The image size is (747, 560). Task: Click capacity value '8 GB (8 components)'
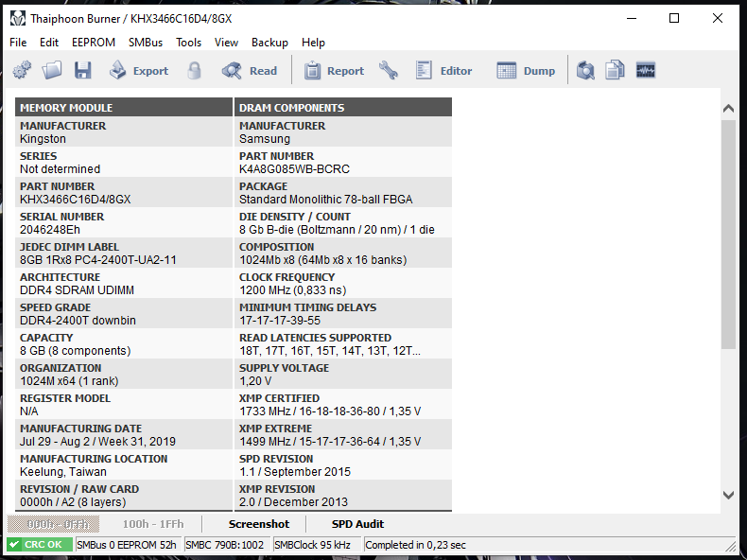point(76,351)
